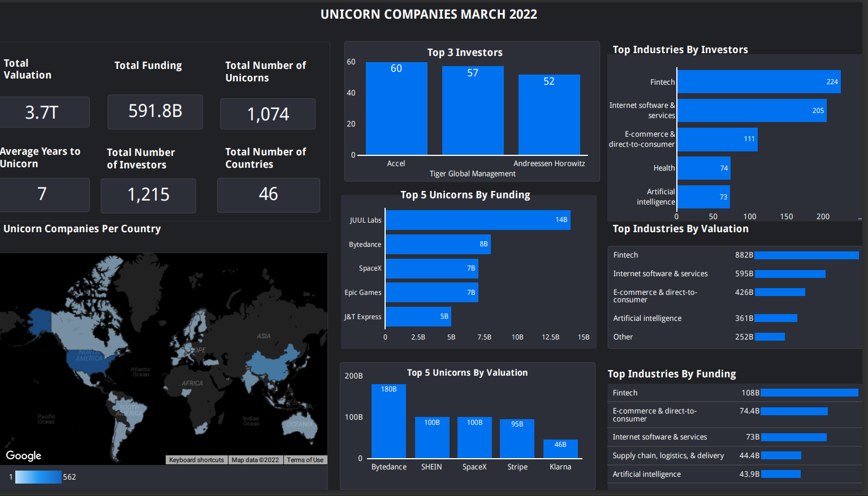Screen dimensions: 868x496
Task: Click the Top 5 Unicorns By Valuation title
Action: point(467,373)
